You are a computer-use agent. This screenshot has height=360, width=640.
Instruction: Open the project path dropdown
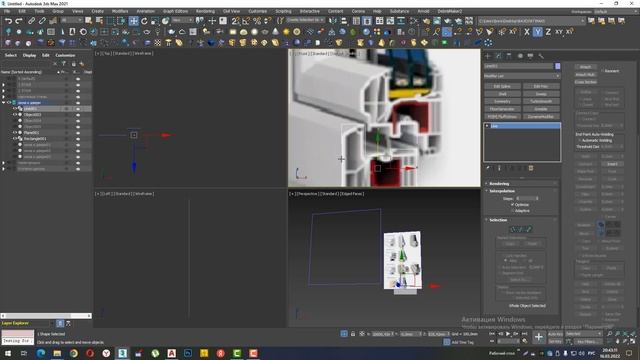[531, 21]
